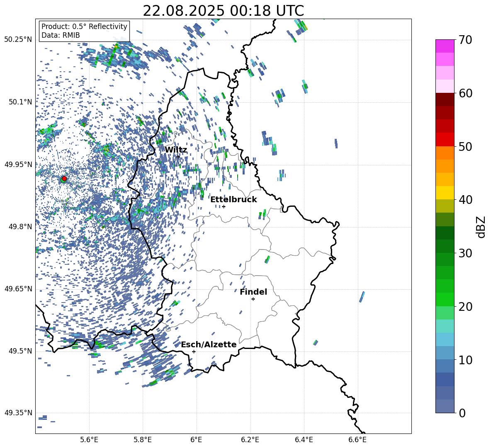Click the Esch/Alzette city label

pos(209,344)
